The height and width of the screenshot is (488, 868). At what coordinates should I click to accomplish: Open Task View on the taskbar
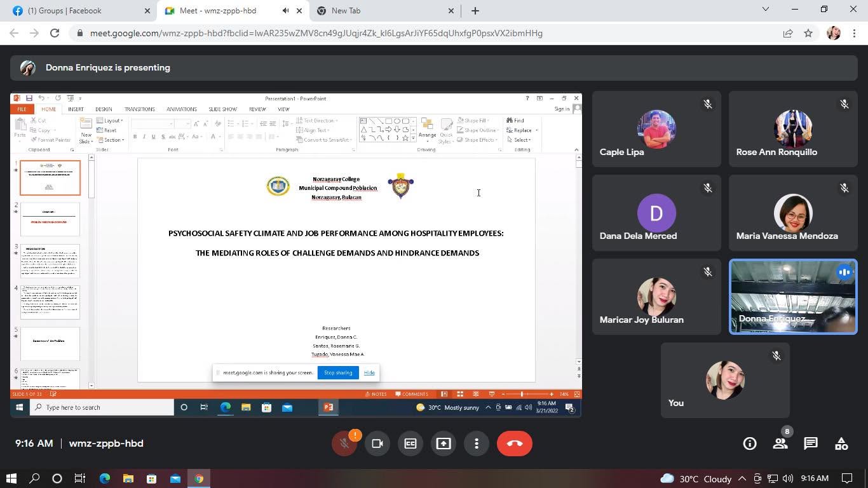[x=80, y=478]
